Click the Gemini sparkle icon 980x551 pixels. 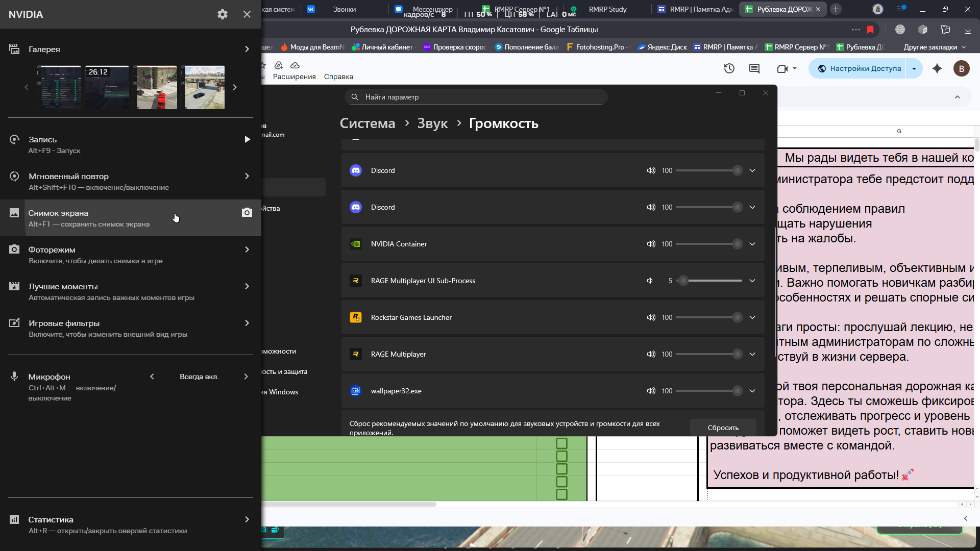coord(937,68)
